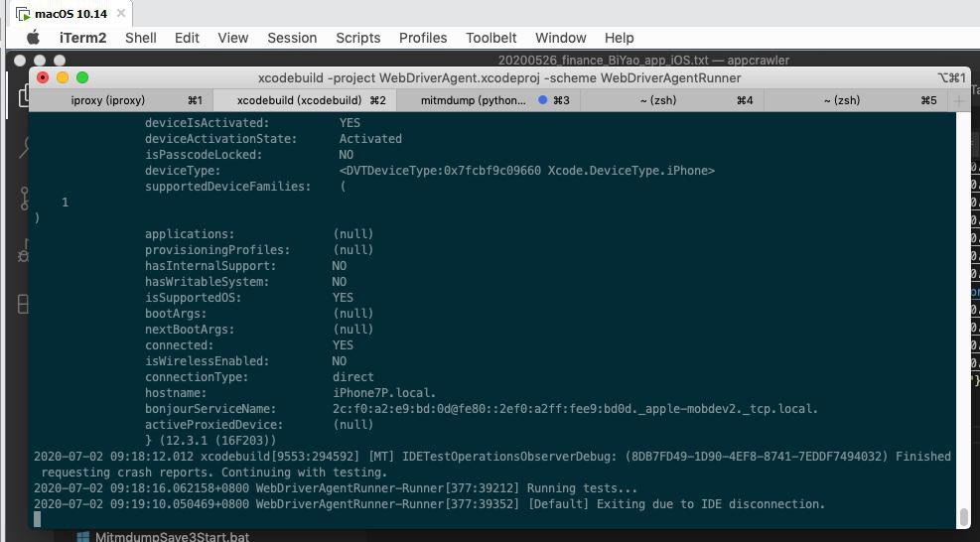
Task: Open source control icon in background sidebar
Action: [24, 199]
